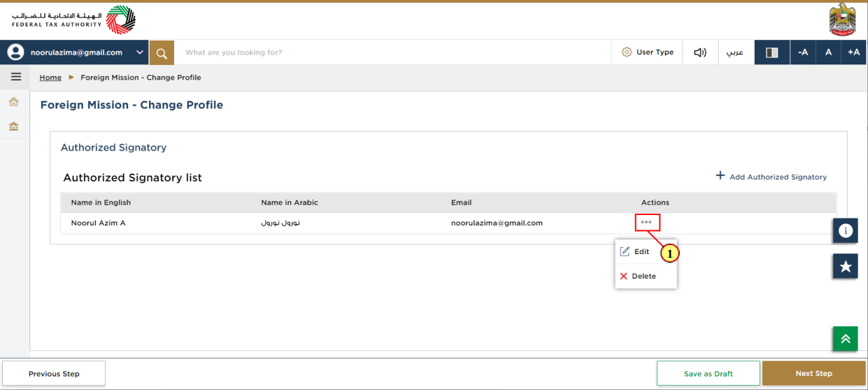Click the home icon in the sidebar
868x390 pixels.
pos(13,102)
